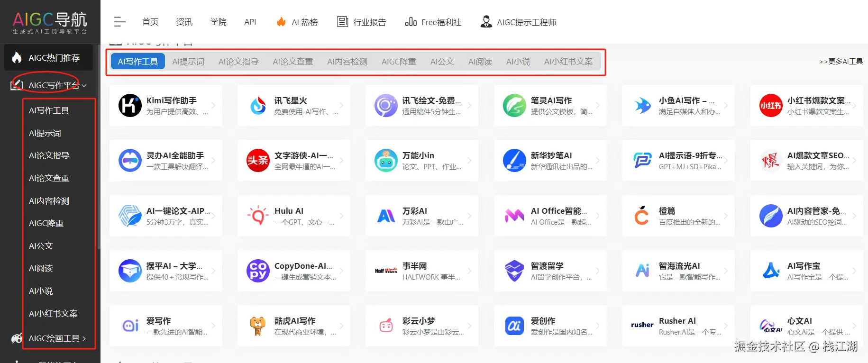868x363 pixels.
Task: Click the CopyDone purple logo
Action: coord(258,271)
